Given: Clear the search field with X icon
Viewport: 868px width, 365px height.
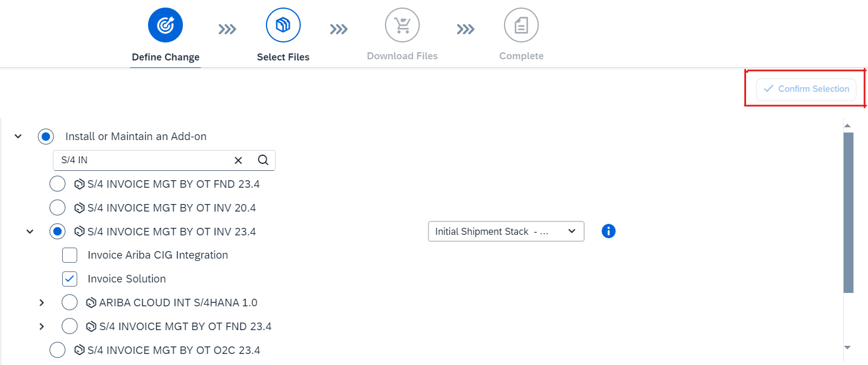Looking at the screenshot, I should coord(238,160).
